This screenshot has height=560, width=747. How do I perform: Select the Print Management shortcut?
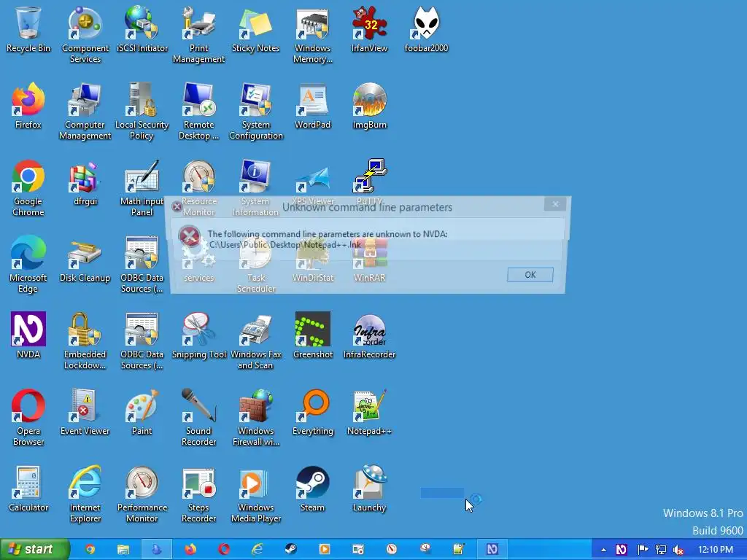pos(198,34)
